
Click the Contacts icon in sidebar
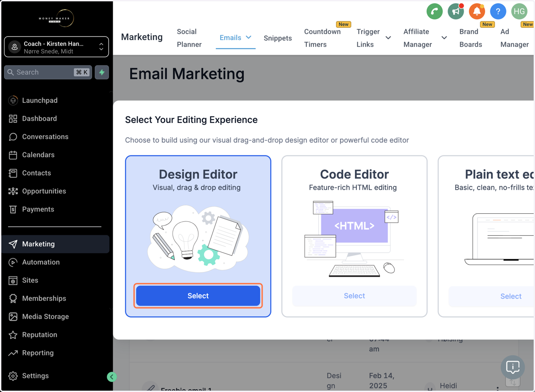pos(13,173)
